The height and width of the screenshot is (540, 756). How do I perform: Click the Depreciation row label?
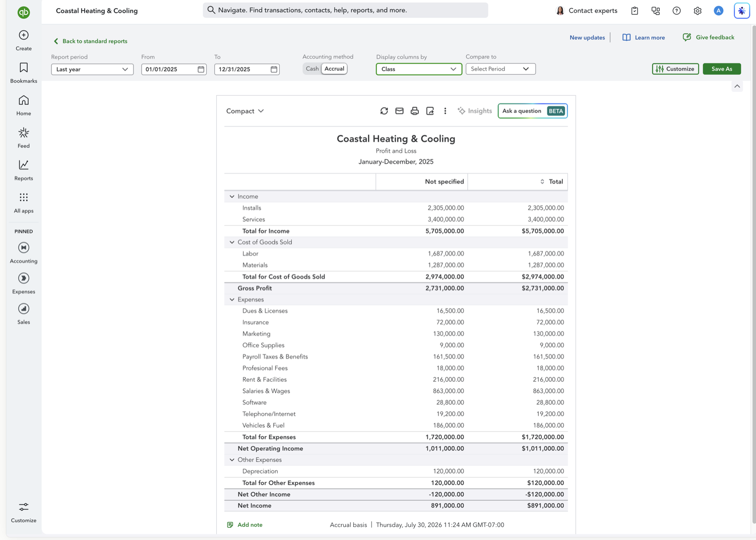260,471
